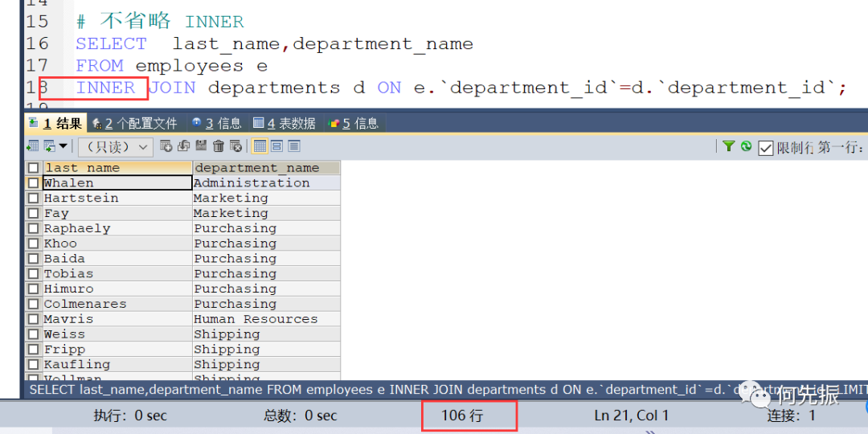The width and height of the screenshot is (868, 434).
Task: Check the row checkbox for Mavris
Action: [x=34, y=319]
